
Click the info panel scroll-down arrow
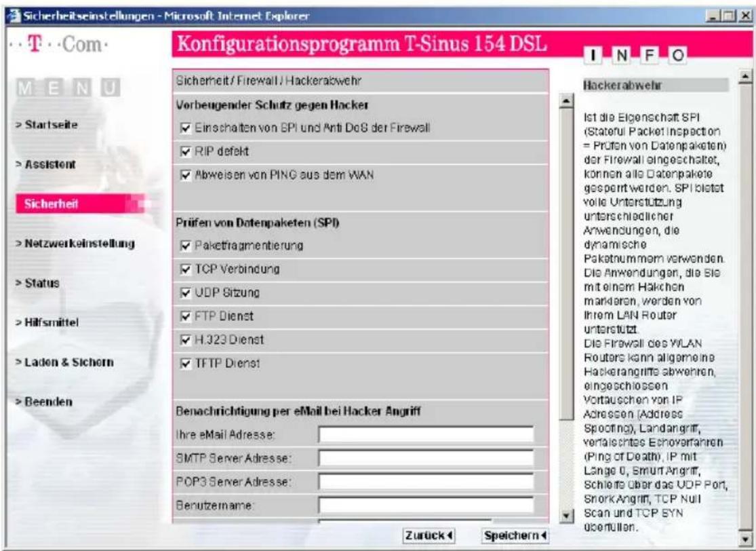click(745, 538)
